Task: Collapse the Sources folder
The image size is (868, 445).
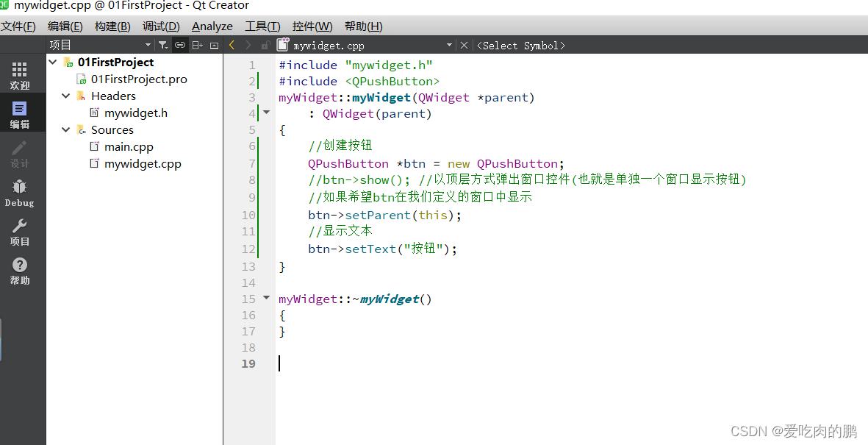Action: click(x=66, y=129)
